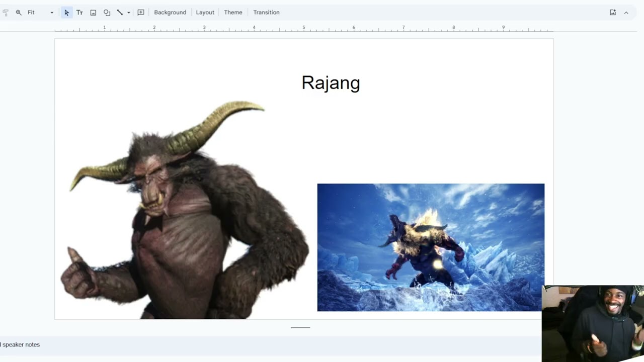Image resolution: width=644 pixels, height=362 pixels.
Task: Open the Shape tool
Action: (x=107, y=13)
